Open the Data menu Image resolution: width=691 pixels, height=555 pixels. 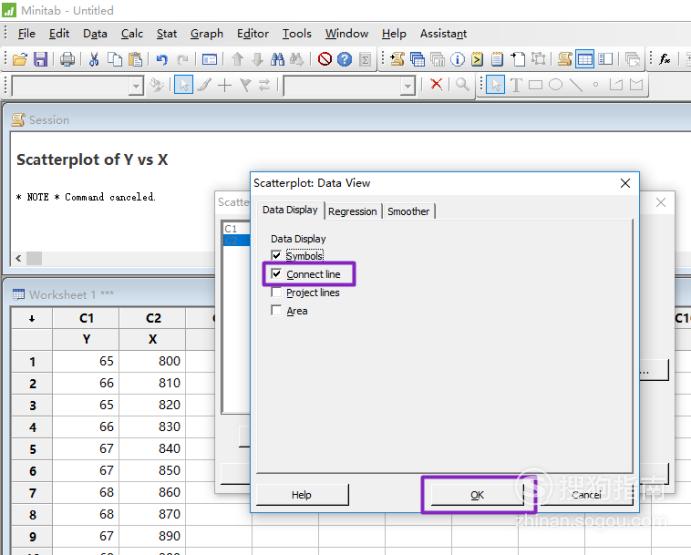point(95,34)
